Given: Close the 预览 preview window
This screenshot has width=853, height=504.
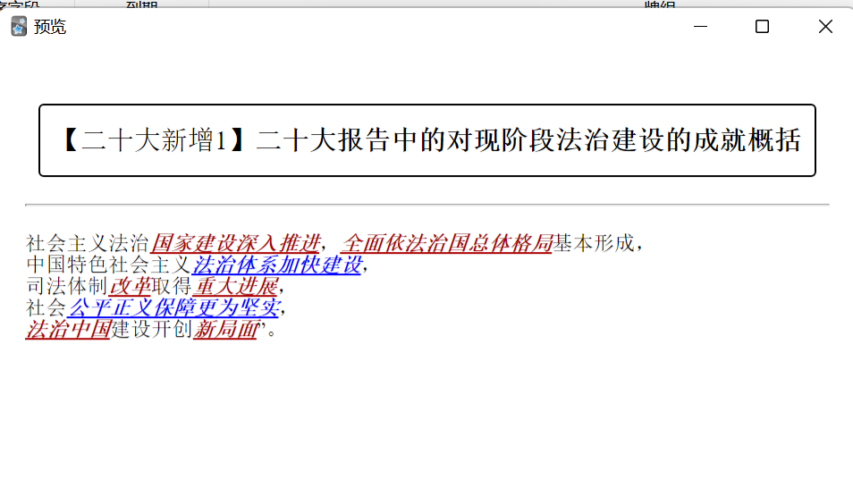Looking at the screenshot, I should 825,26.
